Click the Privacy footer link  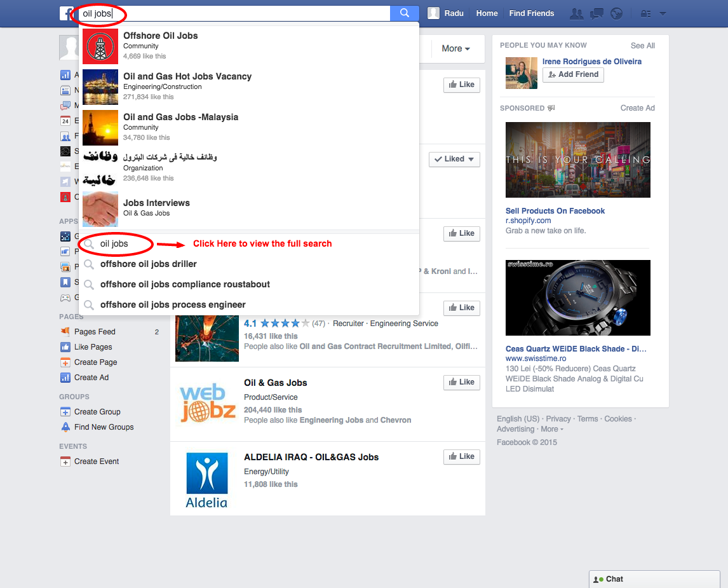[x=558, y=419]
